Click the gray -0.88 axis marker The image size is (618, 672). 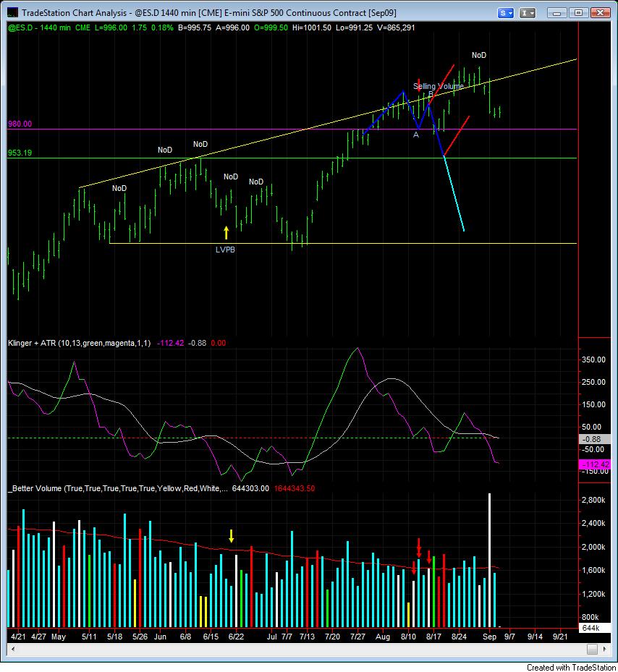pos(595,439)
